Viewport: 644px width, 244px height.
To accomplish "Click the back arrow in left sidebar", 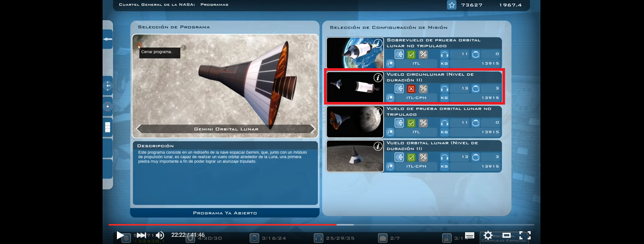I will tap(108, 39).
